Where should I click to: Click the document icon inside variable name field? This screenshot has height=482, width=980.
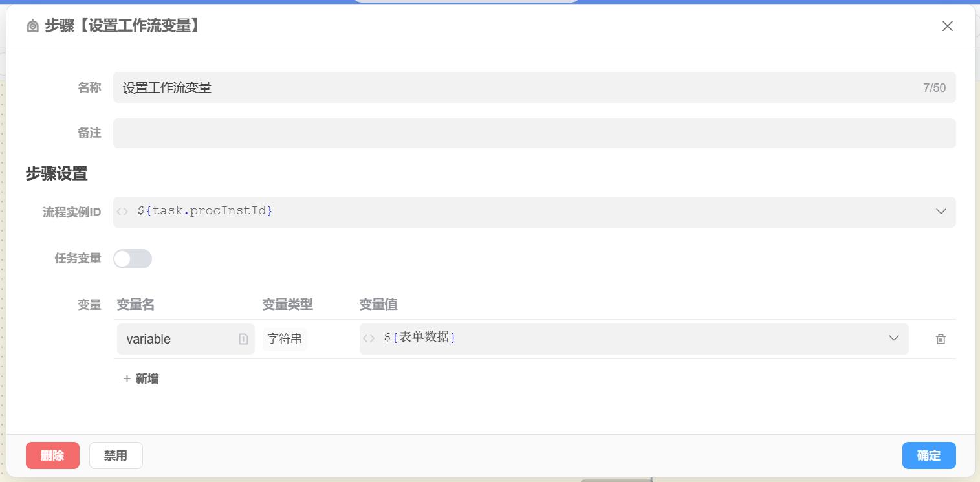(243, 339)
